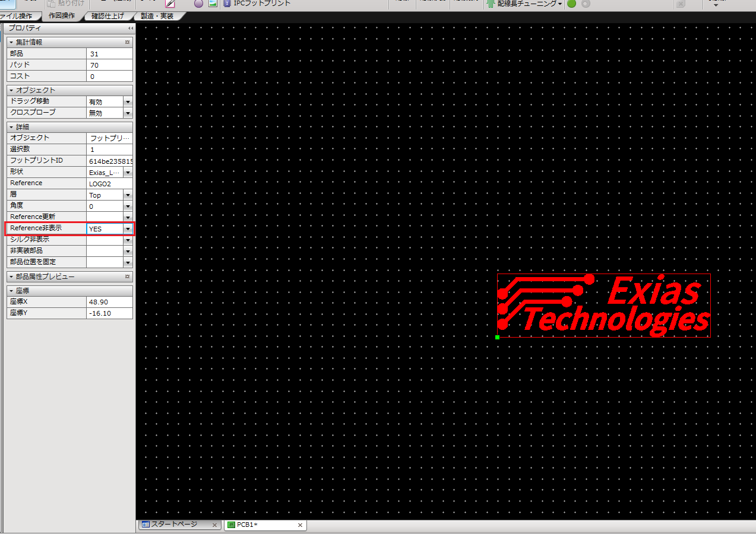Screen dimensions: 756x534
Task: Select the Exias Technologies logo footprint
Action: tap(603, 305)
